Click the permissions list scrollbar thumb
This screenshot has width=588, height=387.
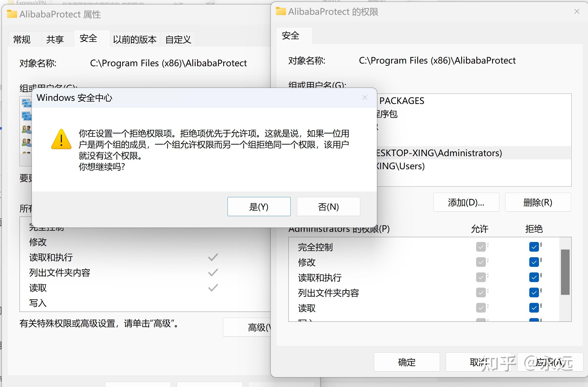tap(565, 272)
